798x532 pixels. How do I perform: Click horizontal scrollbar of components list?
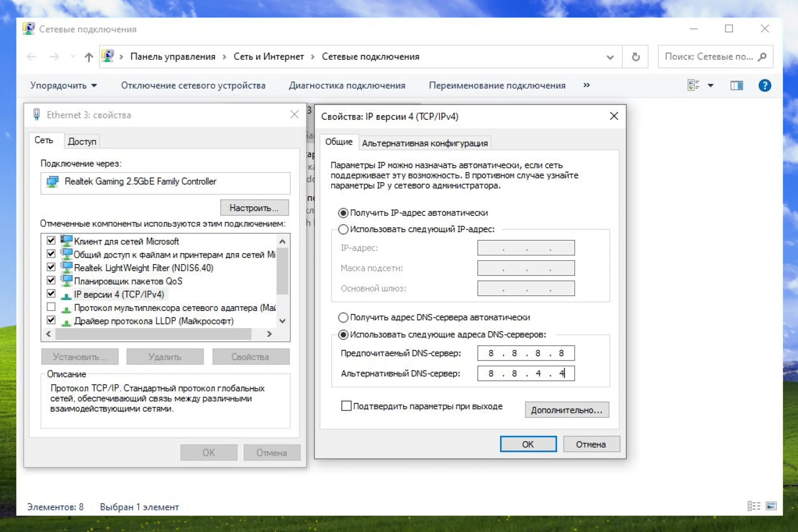pyautogui.click(x=153, y=334)
